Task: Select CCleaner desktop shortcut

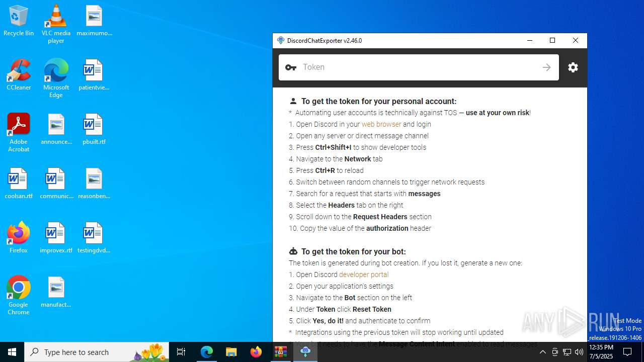Action: tap(19, 75)
